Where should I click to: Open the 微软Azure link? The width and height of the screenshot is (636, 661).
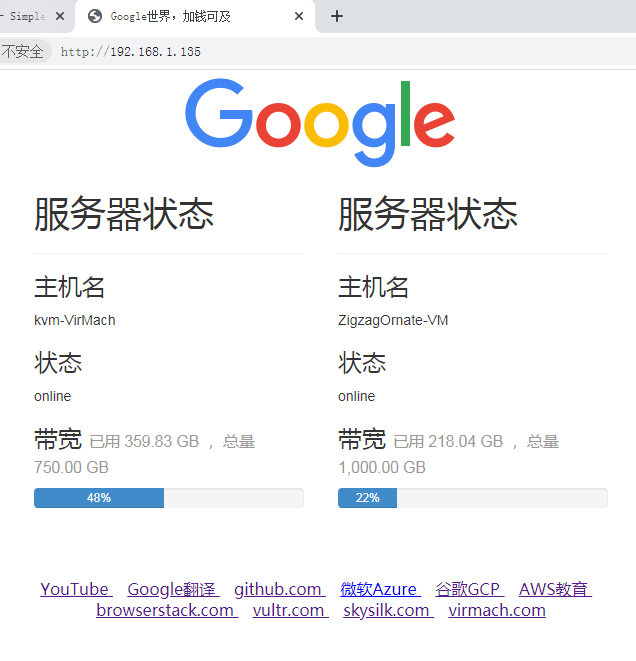click(380, 589)
